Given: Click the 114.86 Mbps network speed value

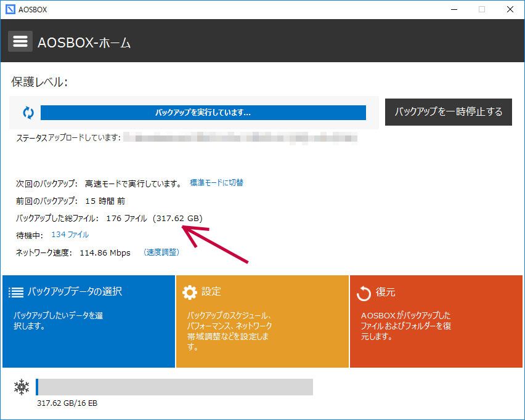Looking at the screenshot, I should tap(105, 252).
